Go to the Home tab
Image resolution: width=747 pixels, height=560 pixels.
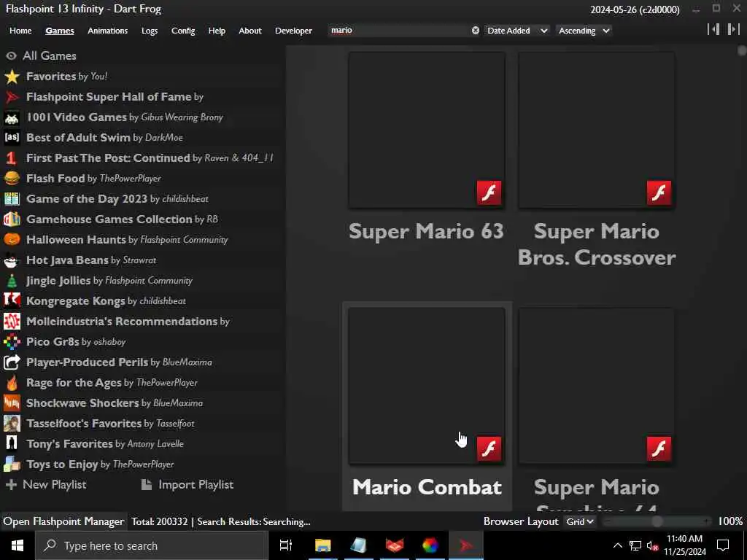tap(20, 31)
